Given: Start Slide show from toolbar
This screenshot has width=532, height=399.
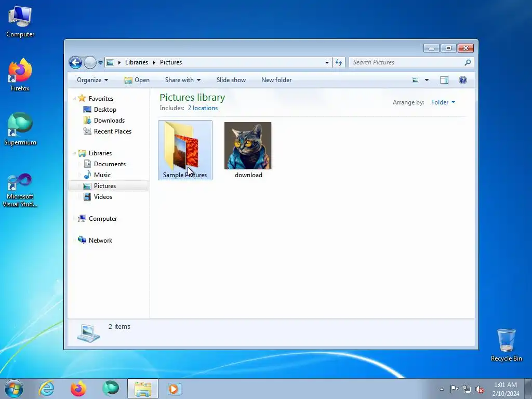Looking at the screenshot, I should click(x=231, y=80).
